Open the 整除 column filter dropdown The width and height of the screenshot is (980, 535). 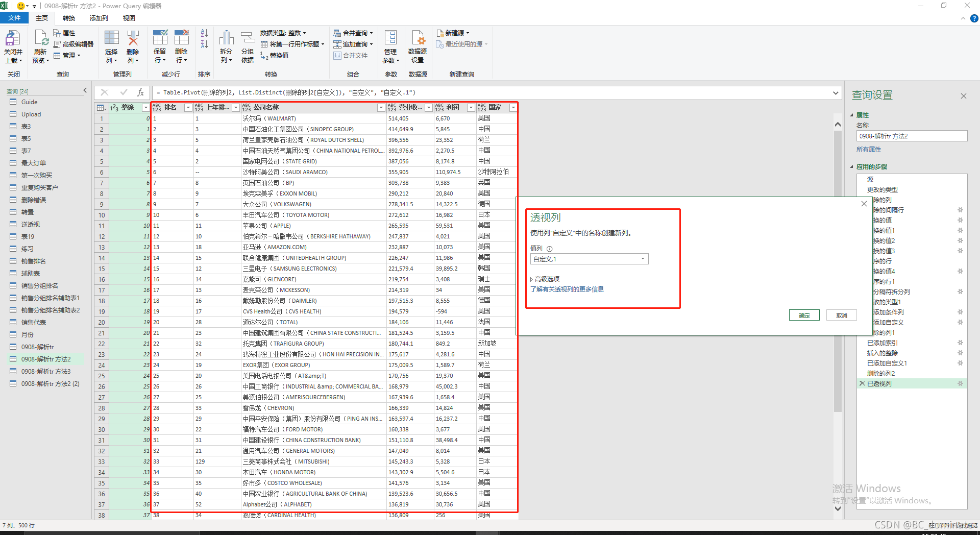tap(145, 108)
